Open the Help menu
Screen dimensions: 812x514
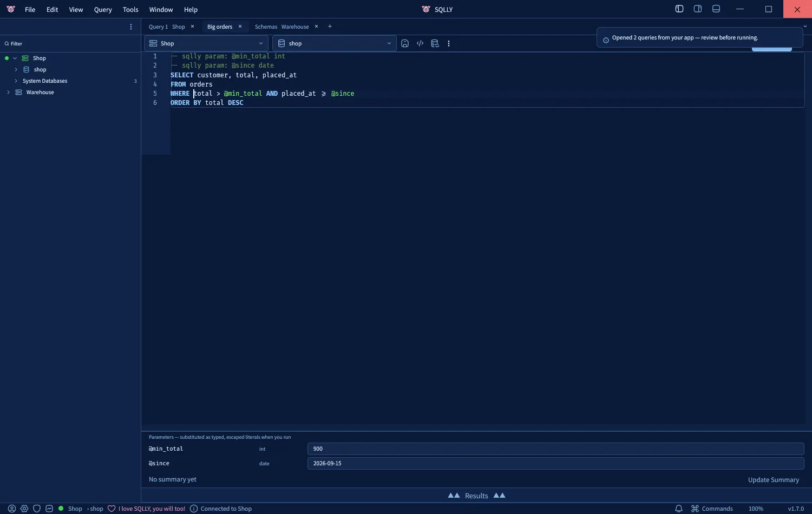[x=191, y=9]
